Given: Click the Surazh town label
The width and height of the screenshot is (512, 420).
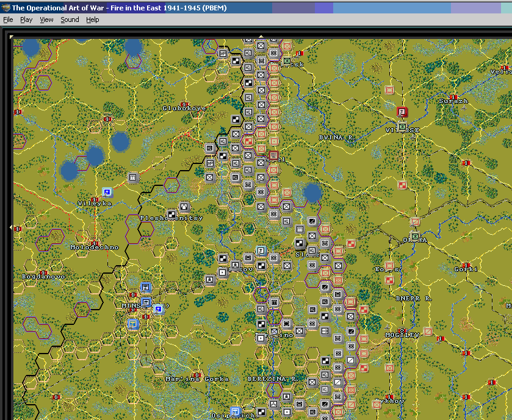Looking at the screenshot, I should (x=453, y=101).
